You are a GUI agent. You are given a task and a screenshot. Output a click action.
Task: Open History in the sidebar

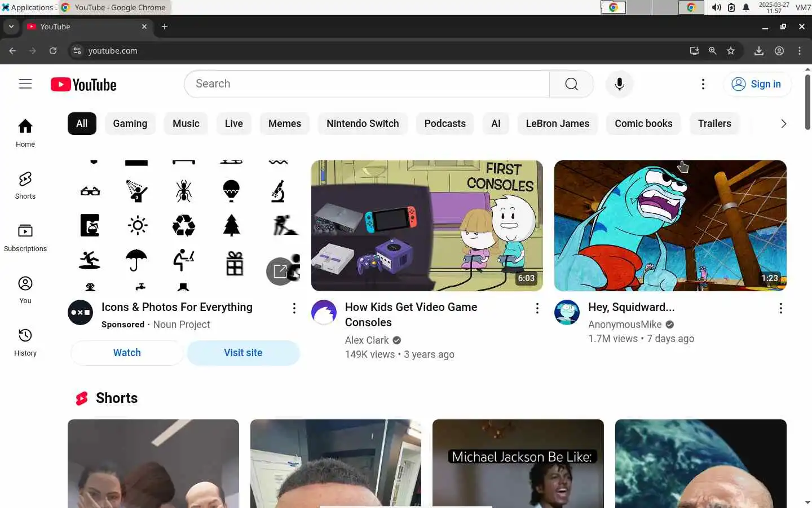25,342
